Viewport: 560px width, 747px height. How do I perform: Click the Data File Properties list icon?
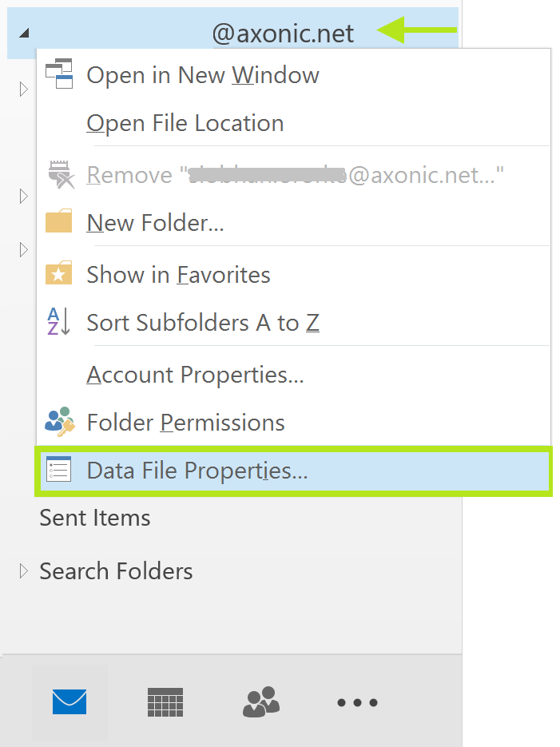coord(59,470)
